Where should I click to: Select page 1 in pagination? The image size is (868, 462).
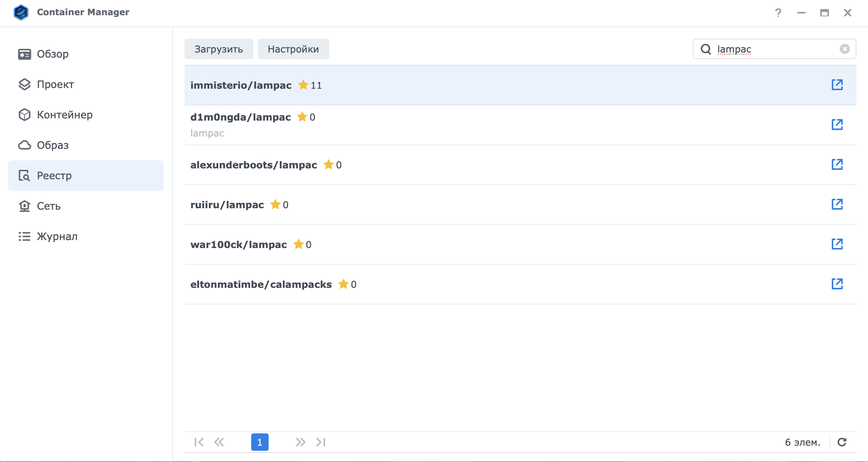pos(259,442)
